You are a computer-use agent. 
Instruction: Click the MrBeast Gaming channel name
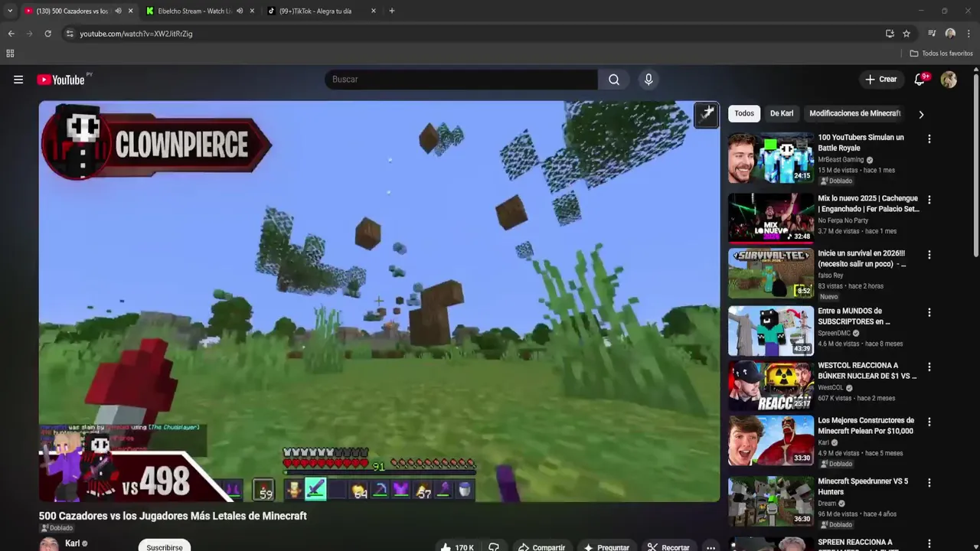pos(841,160)
